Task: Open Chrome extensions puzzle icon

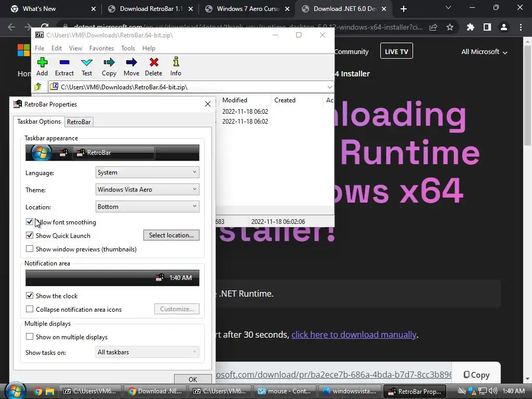Action: pyautogui.click(x=470, y=27)
